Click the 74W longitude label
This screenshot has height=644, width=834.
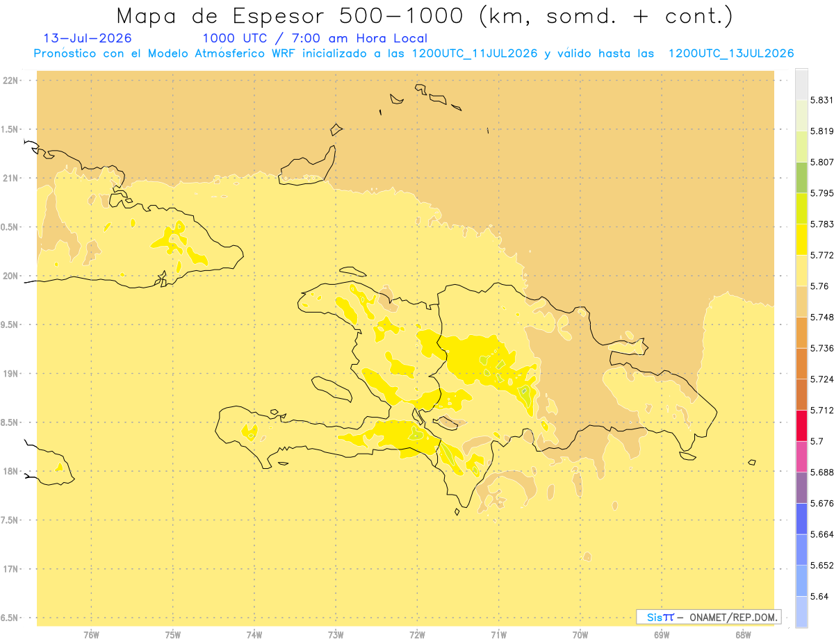[x=254, y=634]
